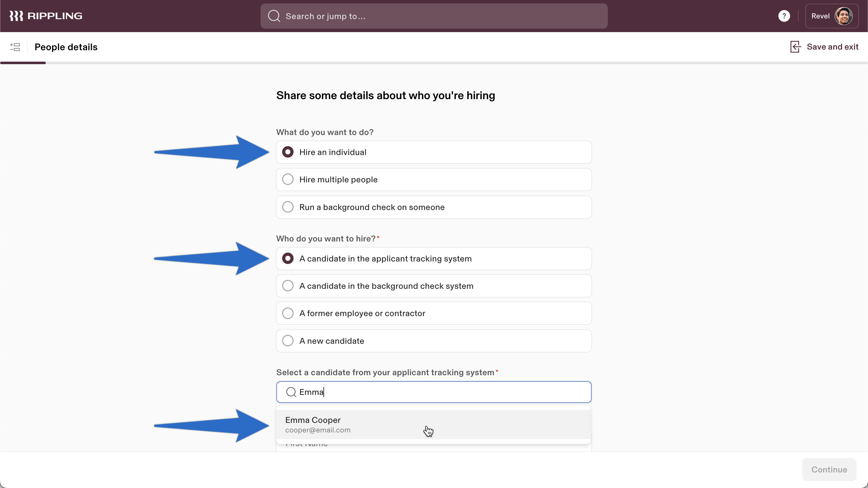
Task: Select A candidate in applicant tracking system
Action: click(288, 259)
